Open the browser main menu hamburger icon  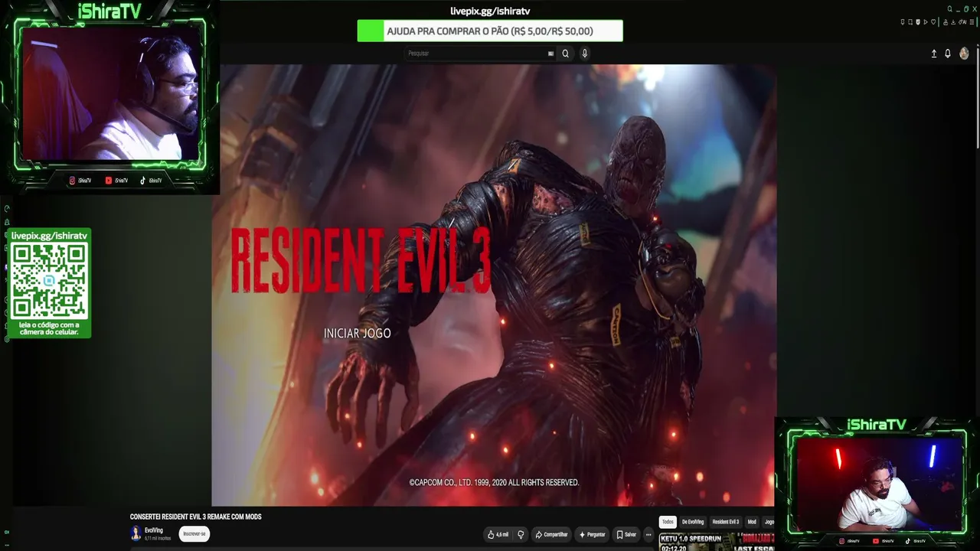(972, 22)
